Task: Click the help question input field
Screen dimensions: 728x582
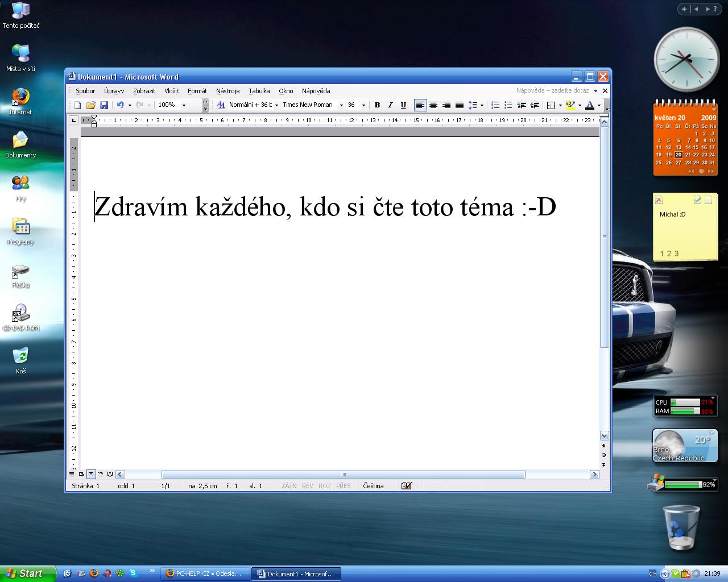Action: pyautogui.click(x=552, y=91)
